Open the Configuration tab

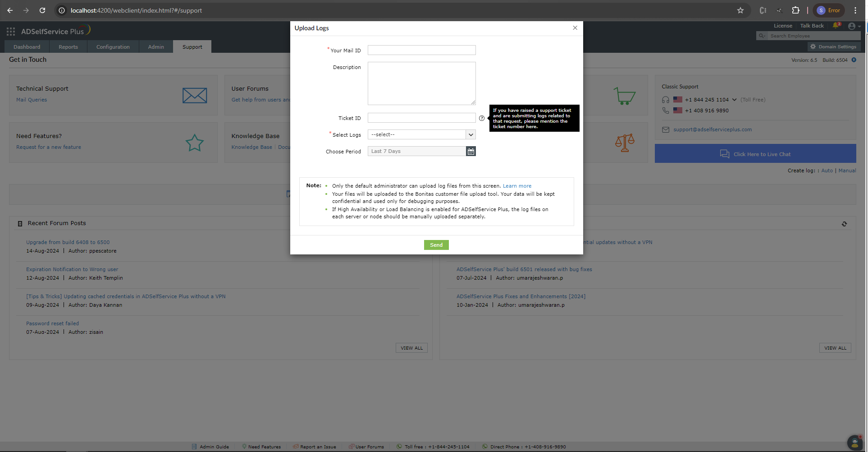(x=113, y=46)
